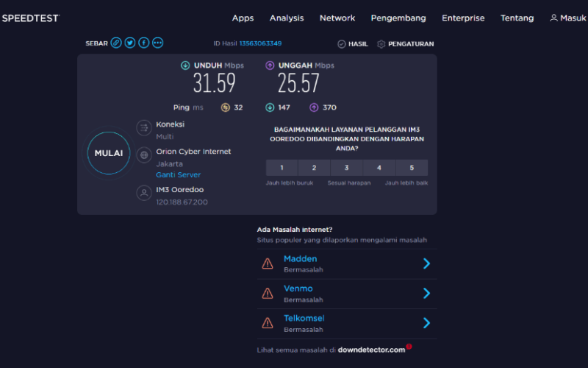
Task: Copy result link via the link share icon
Action: tap(116, 43)
